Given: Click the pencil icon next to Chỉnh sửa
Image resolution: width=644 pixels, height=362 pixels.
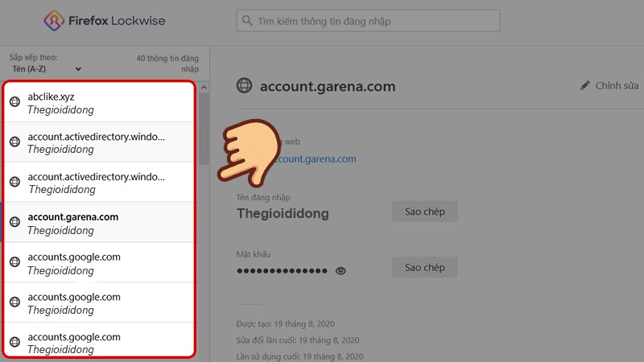Looking at the screenshot, I should [x=584, y=86].
